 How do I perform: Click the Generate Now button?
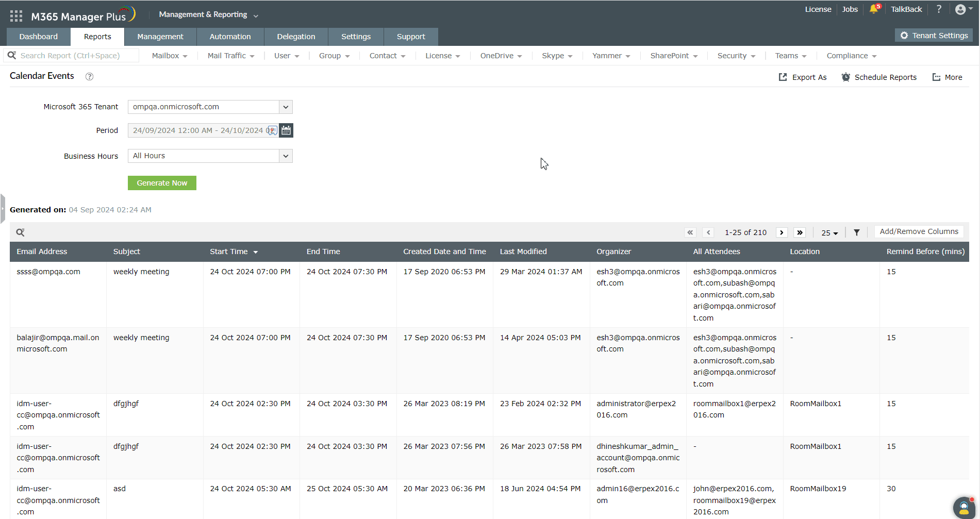point(162,183)
